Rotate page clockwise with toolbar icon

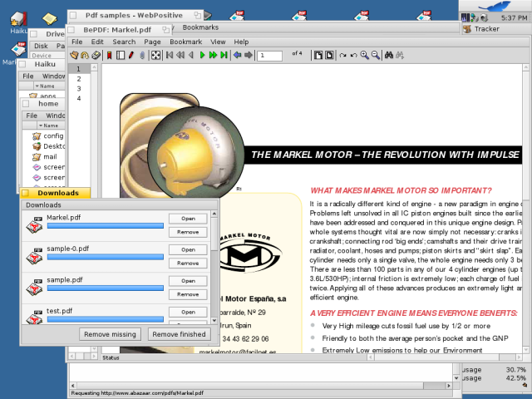point(342,55)
